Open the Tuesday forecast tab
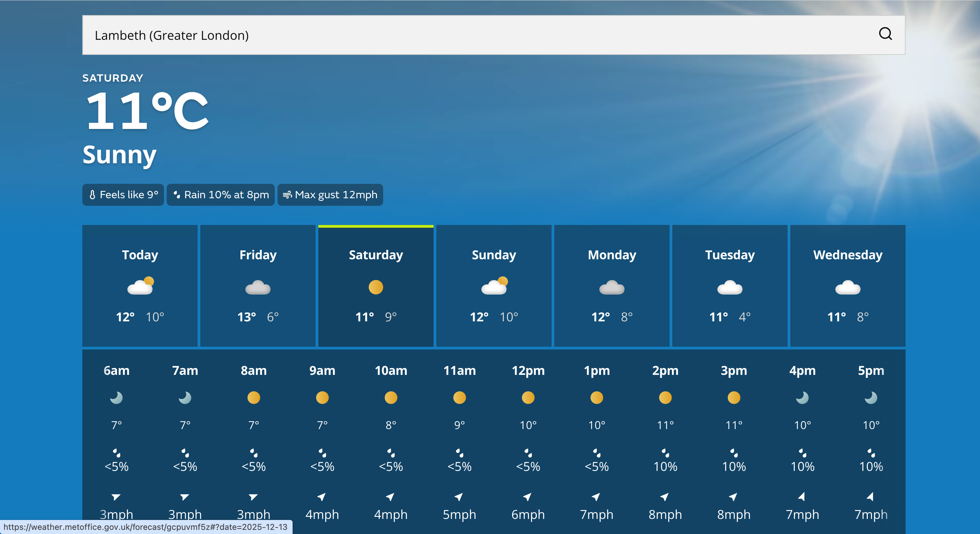980x534 pixels. 729,285
